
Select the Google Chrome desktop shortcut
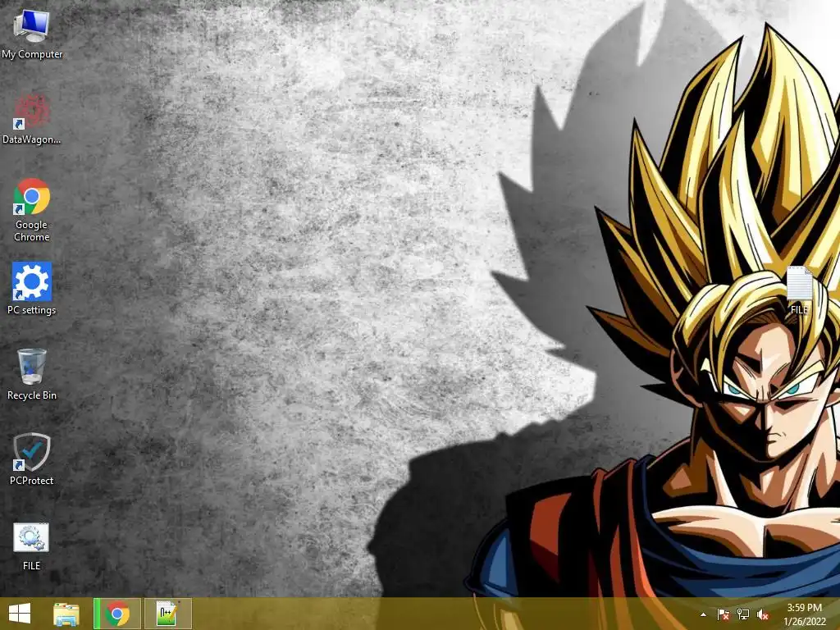(32, 210)
